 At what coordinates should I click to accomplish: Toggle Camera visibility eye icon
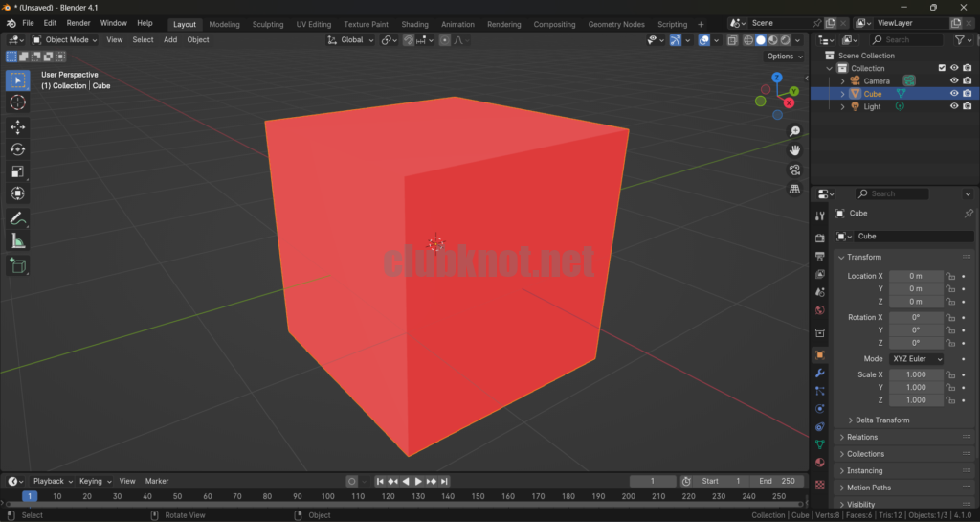953,81
